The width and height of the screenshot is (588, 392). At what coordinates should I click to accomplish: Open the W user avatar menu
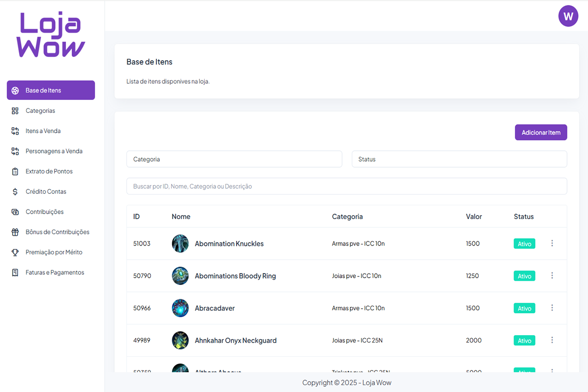click(x=568, y=16)
